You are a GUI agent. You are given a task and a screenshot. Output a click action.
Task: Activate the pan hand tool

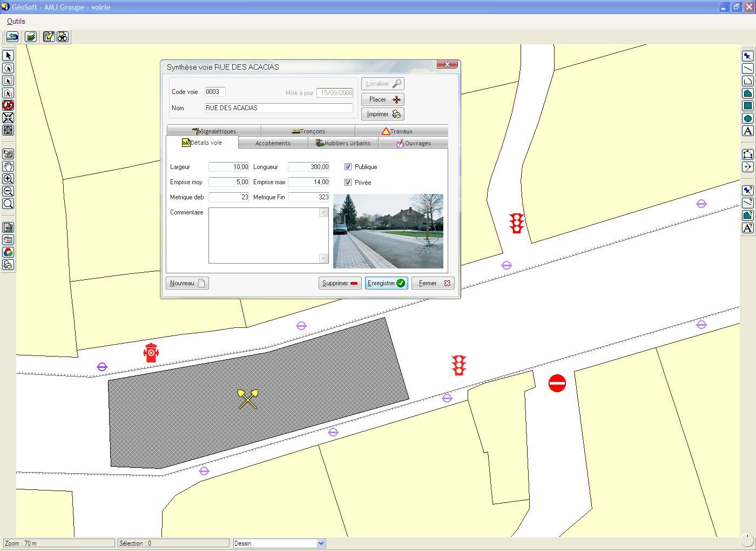point(8,166)
